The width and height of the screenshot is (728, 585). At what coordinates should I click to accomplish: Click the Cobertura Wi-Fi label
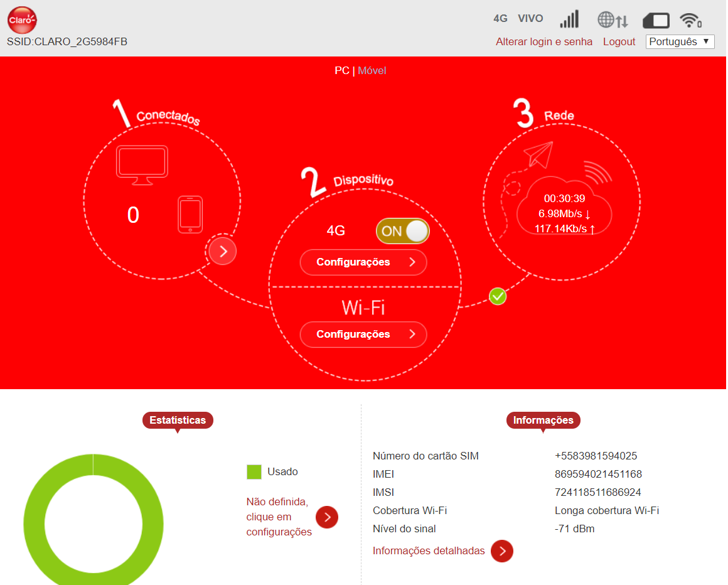pyautogui.click(x=409, y=511)
